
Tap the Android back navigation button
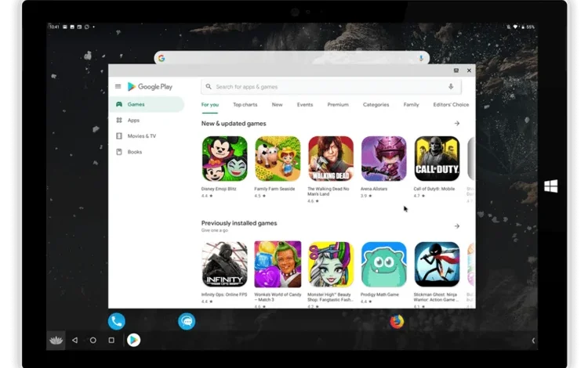click(x=75, y=340)
